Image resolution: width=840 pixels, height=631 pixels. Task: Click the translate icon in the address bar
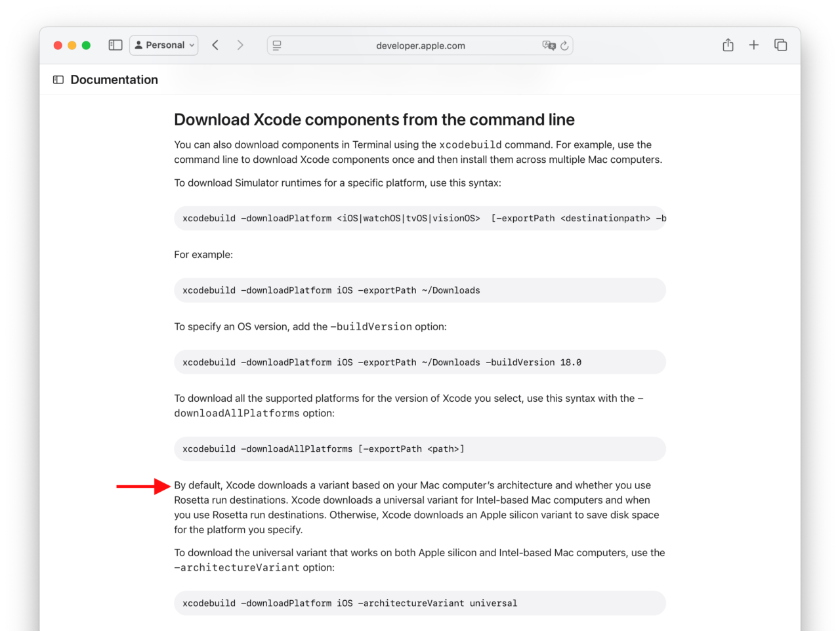[549, 45]
